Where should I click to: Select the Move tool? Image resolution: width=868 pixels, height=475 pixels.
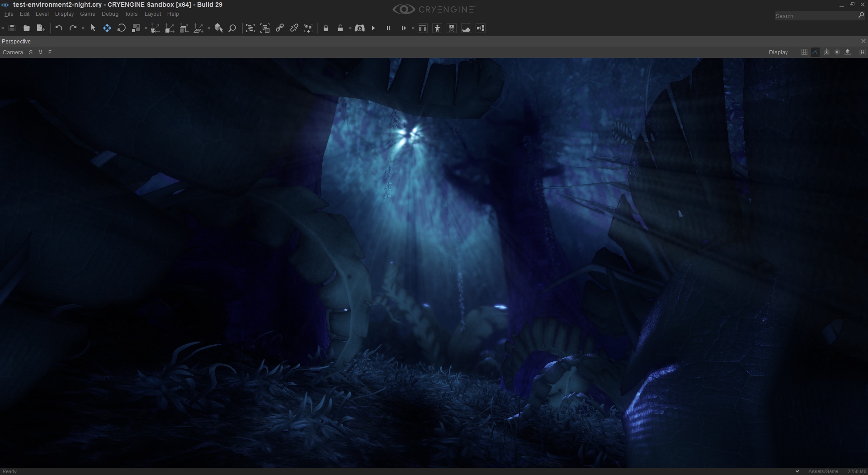point(107,28)
